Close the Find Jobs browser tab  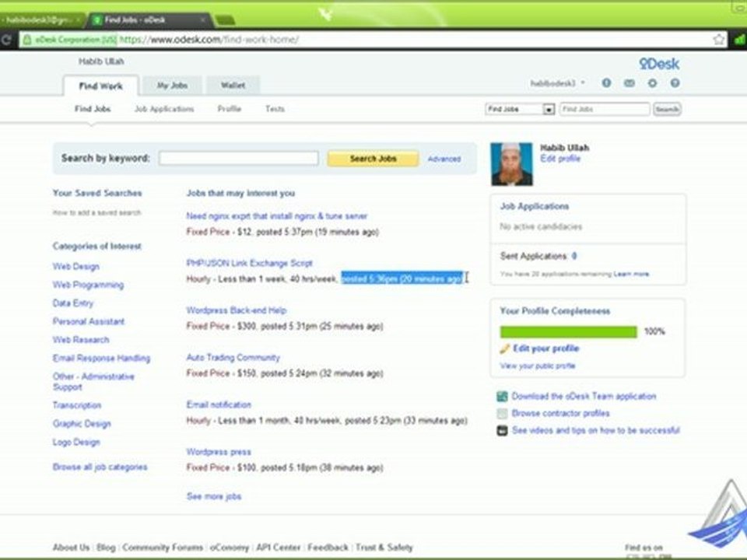[x=202, y=20]
